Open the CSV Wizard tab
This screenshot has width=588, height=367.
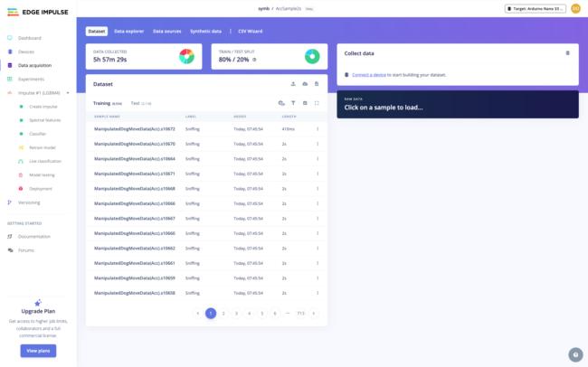[x=251, y=31]
